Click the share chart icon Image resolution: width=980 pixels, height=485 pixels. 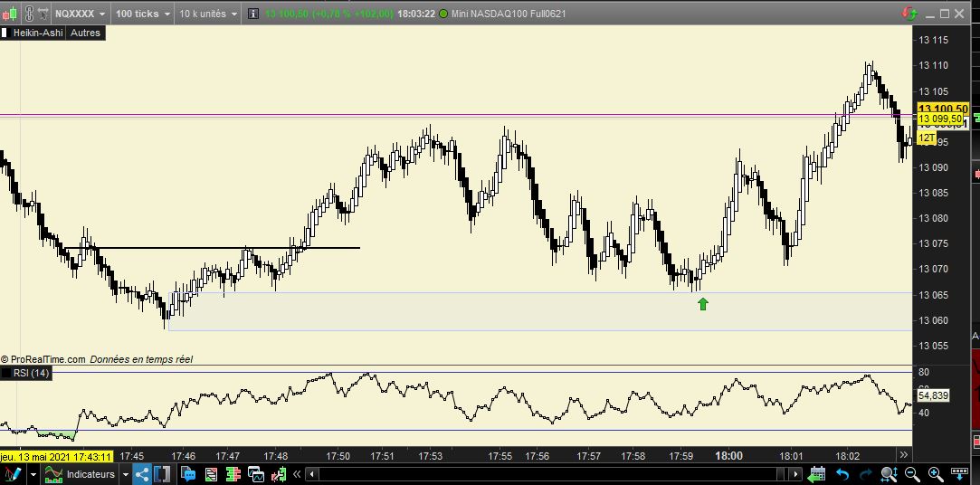142,474
